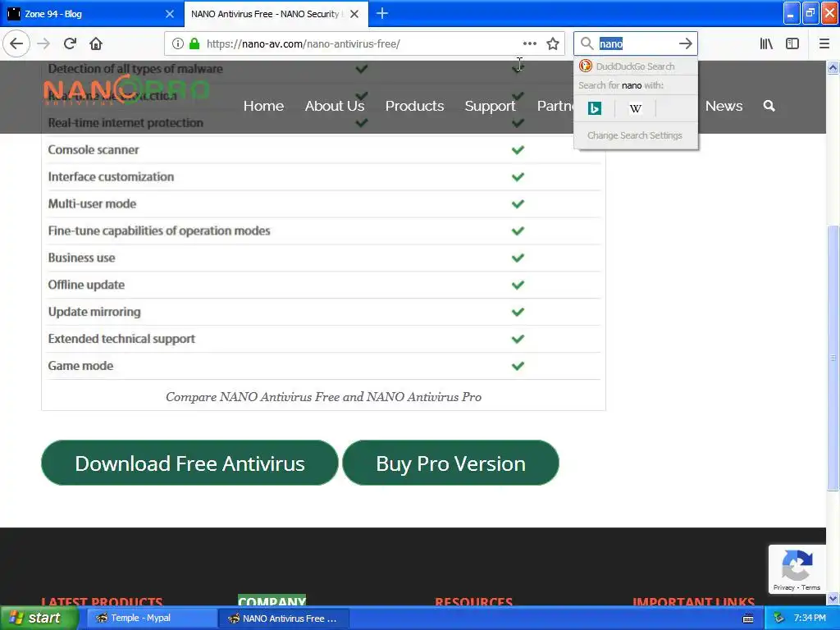Click the Update mirroring row text

click(94, 312)
